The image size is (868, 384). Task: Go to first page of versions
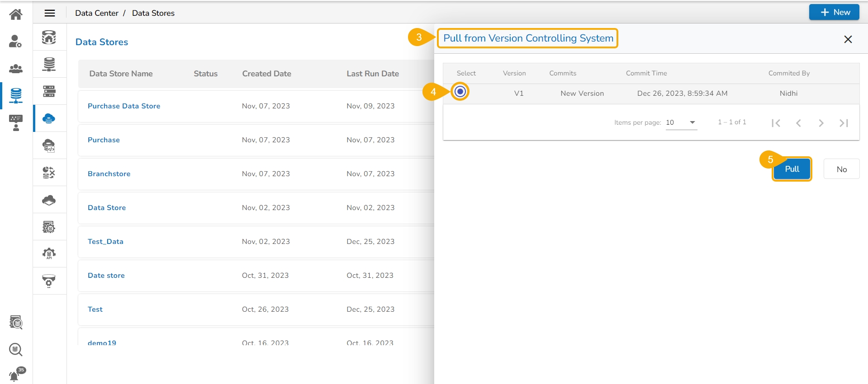(x=776, y=123)
